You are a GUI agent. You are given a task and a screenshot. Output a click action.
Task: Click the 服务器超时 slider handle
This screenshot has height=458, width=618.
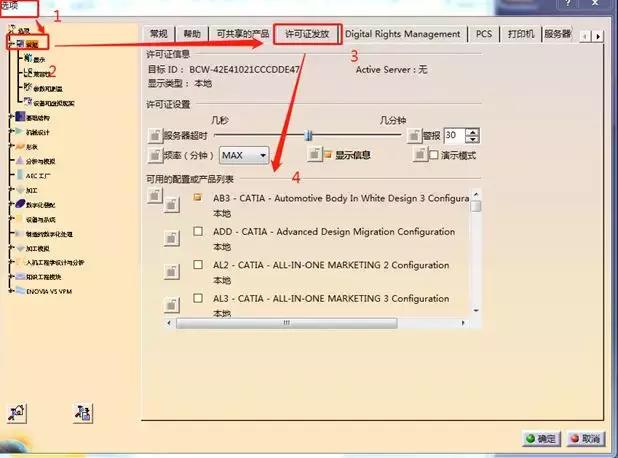coord(309,135)
